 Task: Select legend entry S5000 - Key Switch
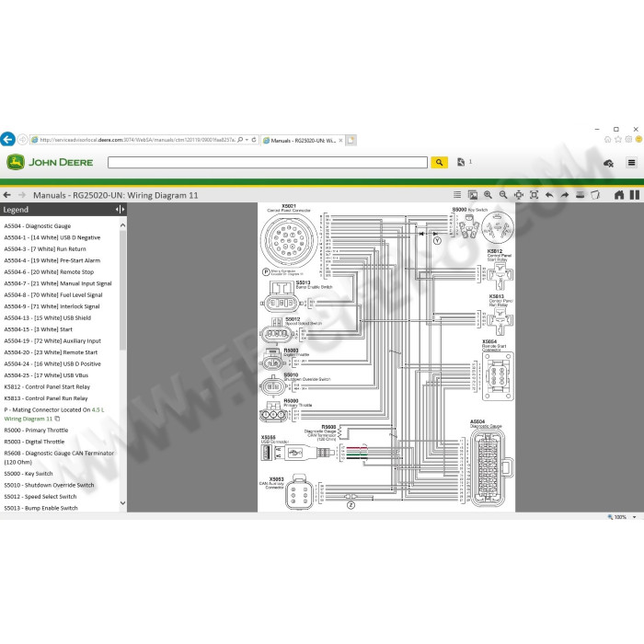[29, 474]
